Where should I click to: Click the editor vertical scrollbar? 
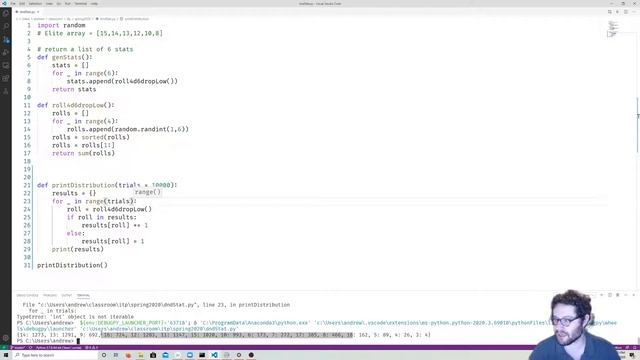pos(638,125)
